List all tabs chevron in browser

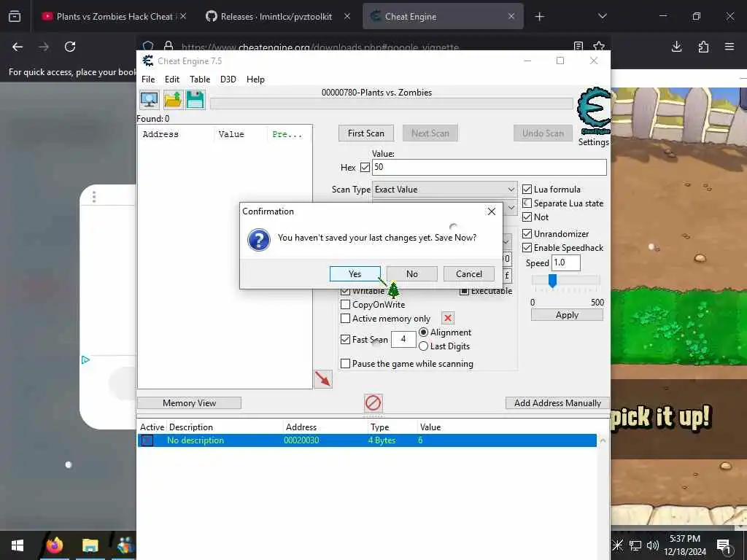(x=602, y=16)
